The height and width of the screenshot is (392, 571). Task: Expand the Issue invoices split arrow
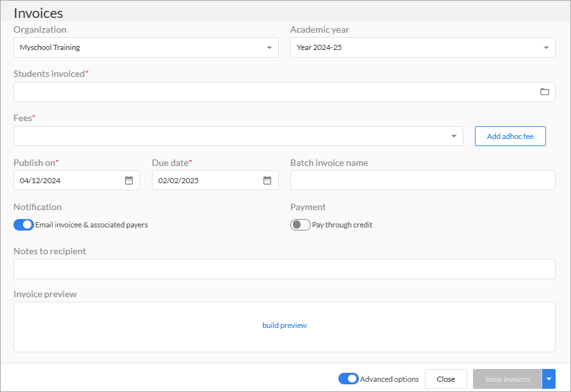pyautogui.click(x=549, y=379)
